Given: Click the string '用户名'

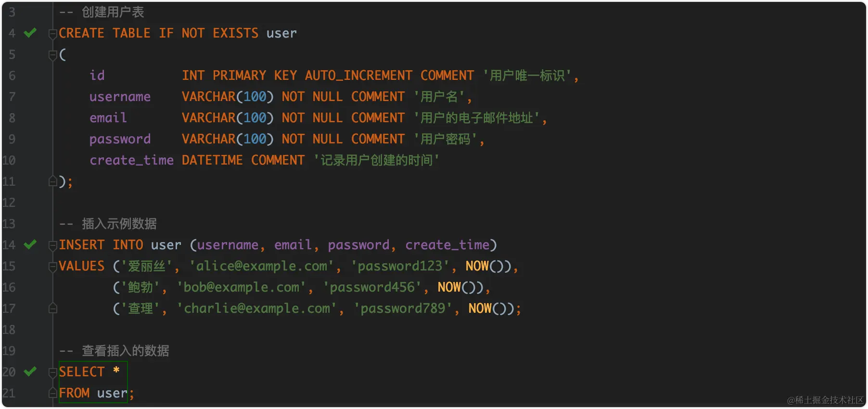Looking at the screenshot, I should tap(439, 97).
